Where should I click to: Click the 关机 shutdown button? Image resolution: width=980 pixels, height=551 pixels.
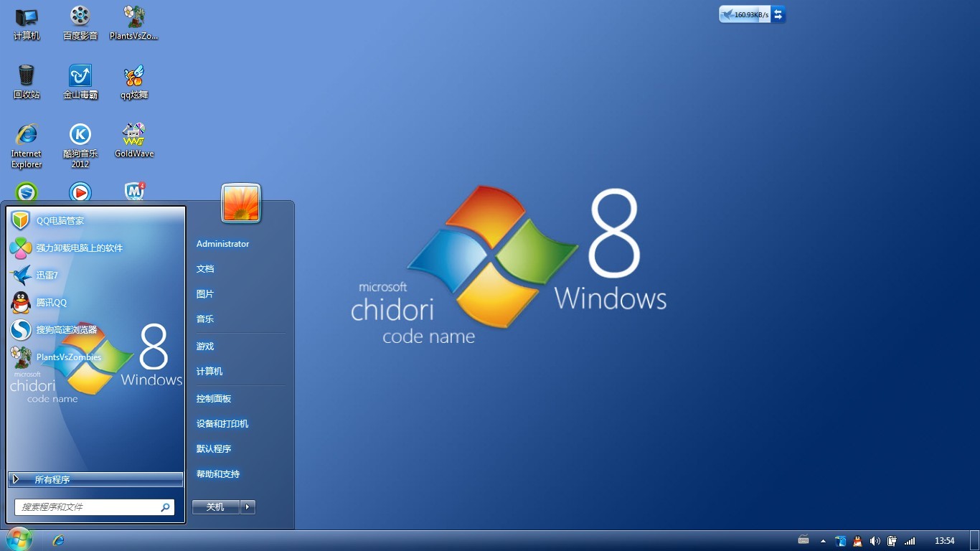(216, 507)
